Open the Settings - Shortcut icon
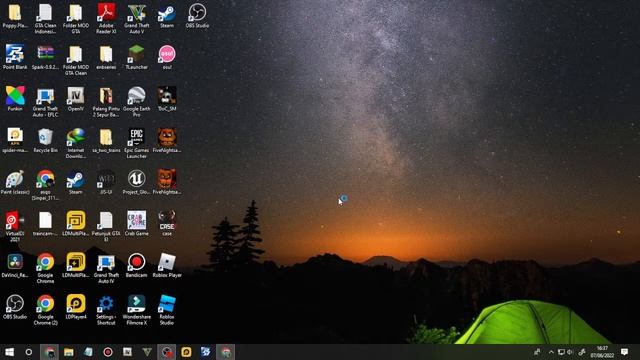This screenshot has width=640, height=360. tap(106, 310)
